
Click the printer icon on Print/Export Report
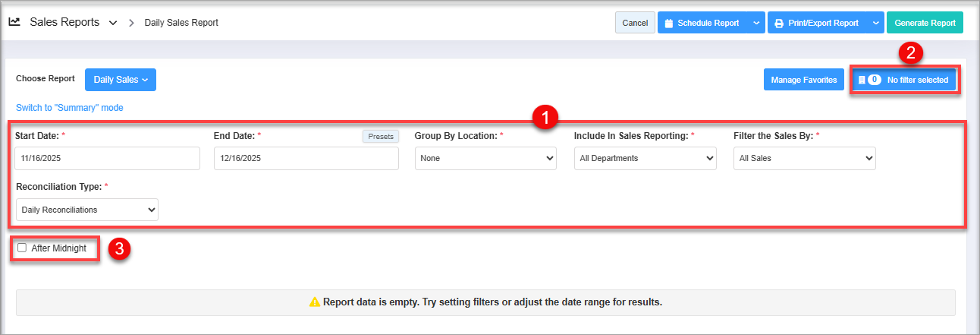click(x=779, y=24)
